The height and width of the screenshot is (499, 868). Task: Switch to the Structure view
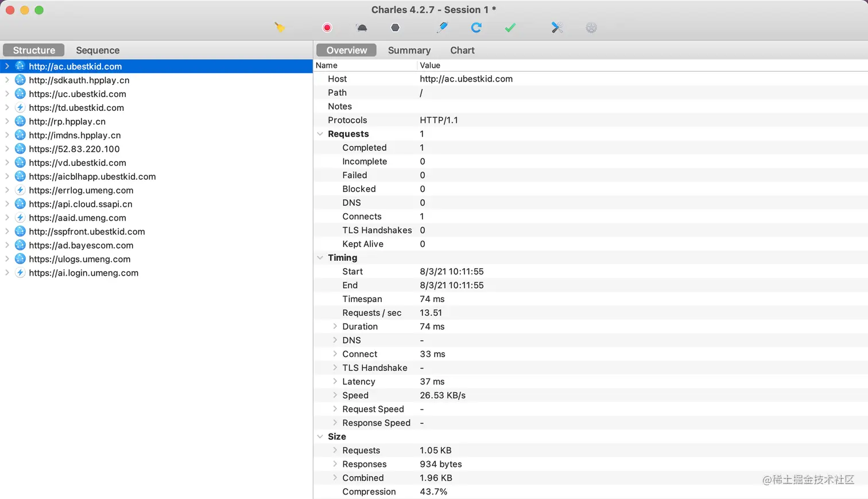[34, 50]
